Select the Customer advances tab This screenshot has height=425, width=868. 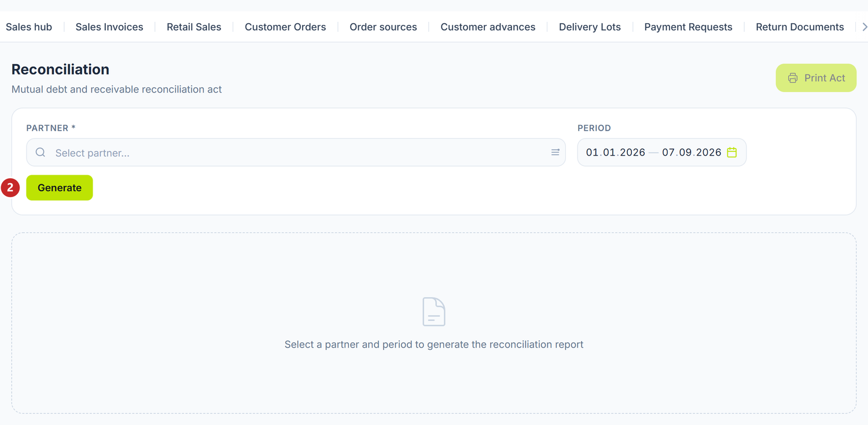point(488,27)
